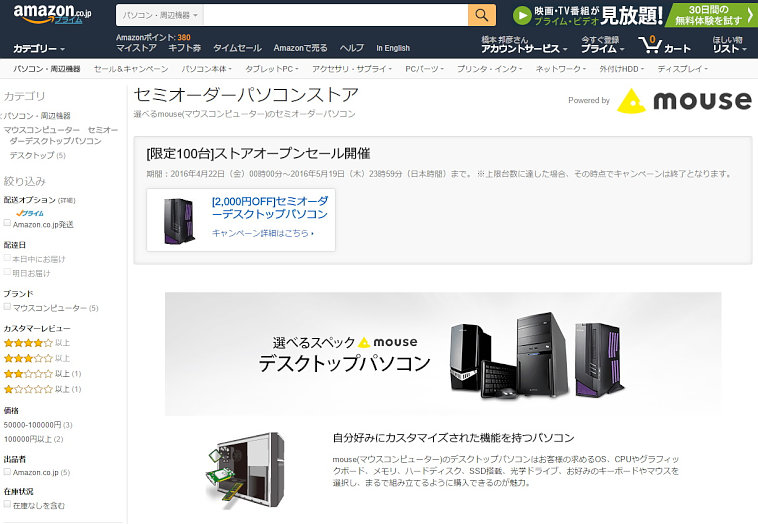Expand the 外付けHDD submenu
The image size is (758, 524).
[x=622, y=69]
